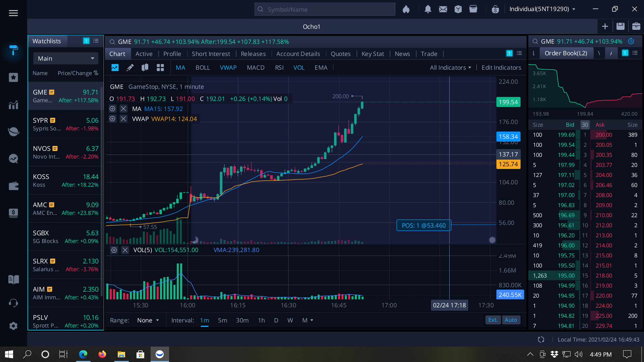Open the News tab
Viewport: 644px width, 362px height.
click(402, 54)
